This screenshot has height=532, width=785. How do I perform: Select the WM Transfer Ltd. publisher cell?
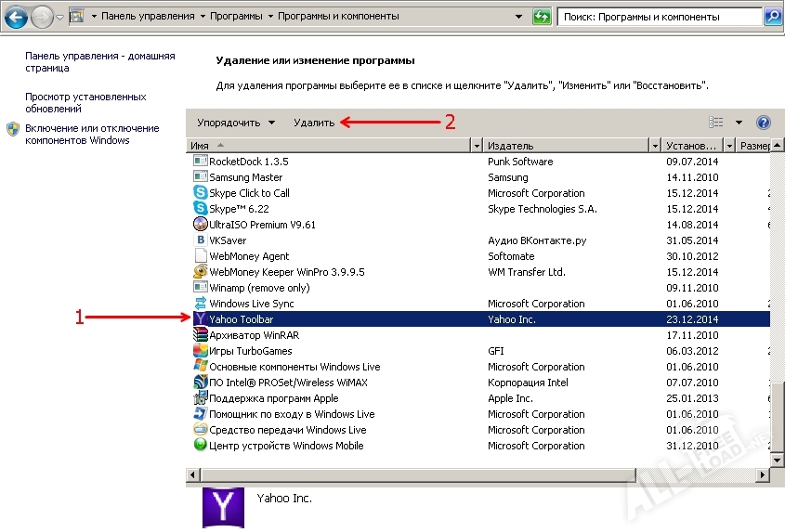[x=526, y=272]
